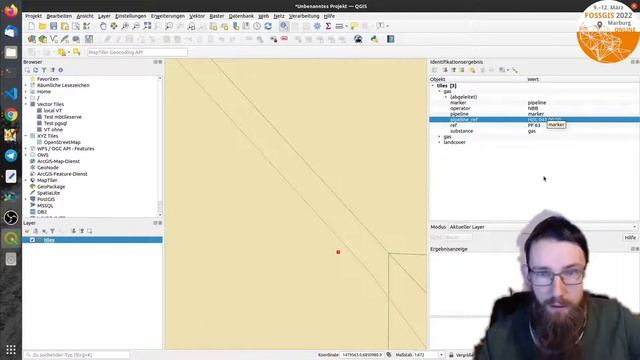Expand the landcover identify result

[x=440, y=142]
